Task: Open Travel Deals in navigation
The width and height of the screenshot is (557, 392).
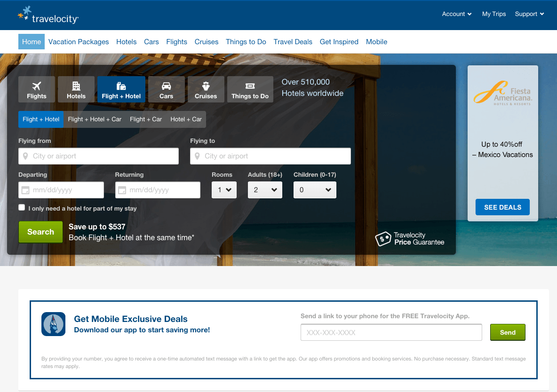Action: coord(293,42)
